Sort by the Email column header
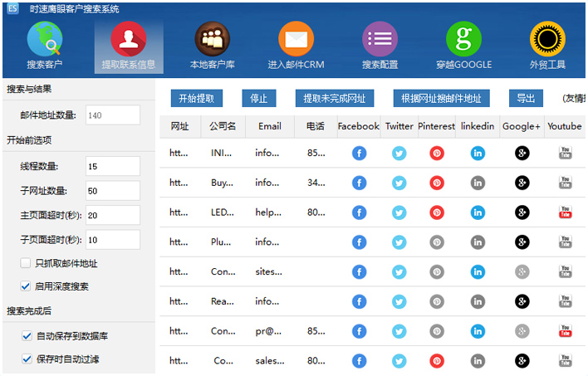 [x=270, y=126]
